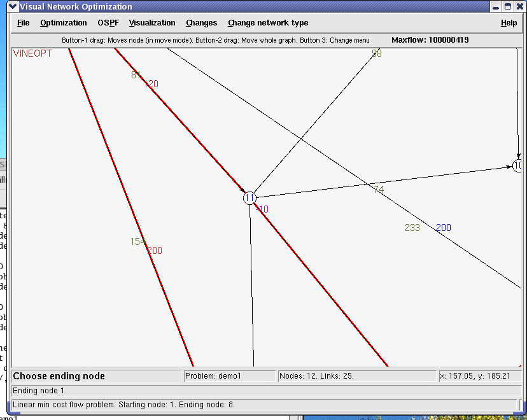527x420 pixels.
Task: Maximize the Visual Network Optimization window
Action: [x=508, y=7]
